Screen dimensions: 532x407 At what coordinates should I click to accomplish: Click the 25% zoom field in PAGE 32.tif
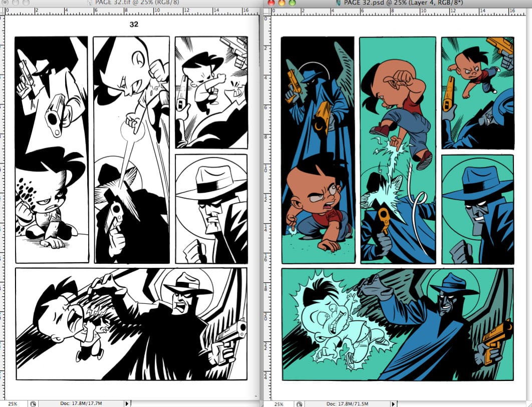click(x=13, y=403)
